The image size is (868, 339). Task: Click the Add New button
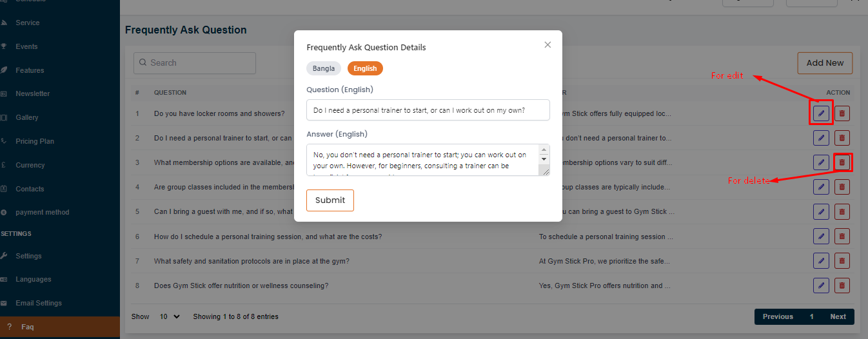pos(825,63)
